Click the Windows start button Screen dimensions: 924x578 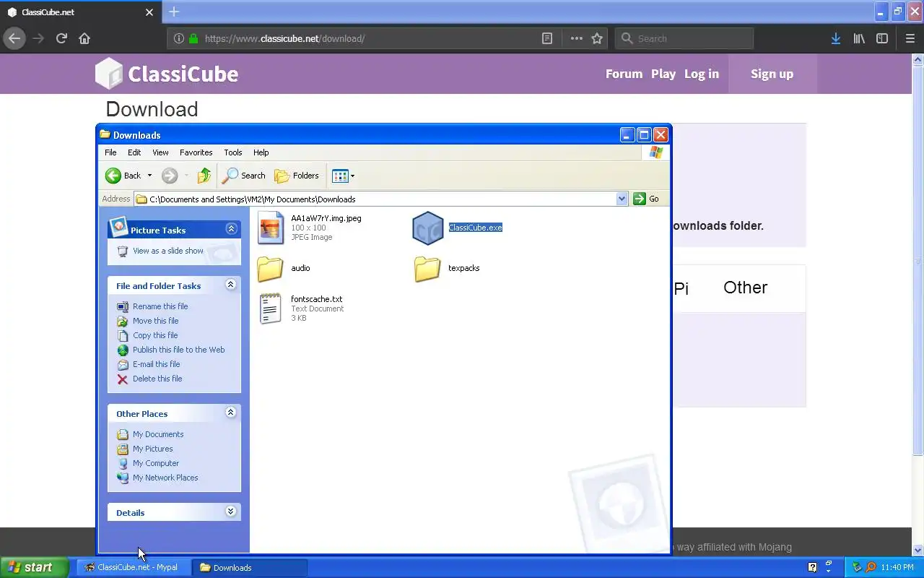(35, 567)
